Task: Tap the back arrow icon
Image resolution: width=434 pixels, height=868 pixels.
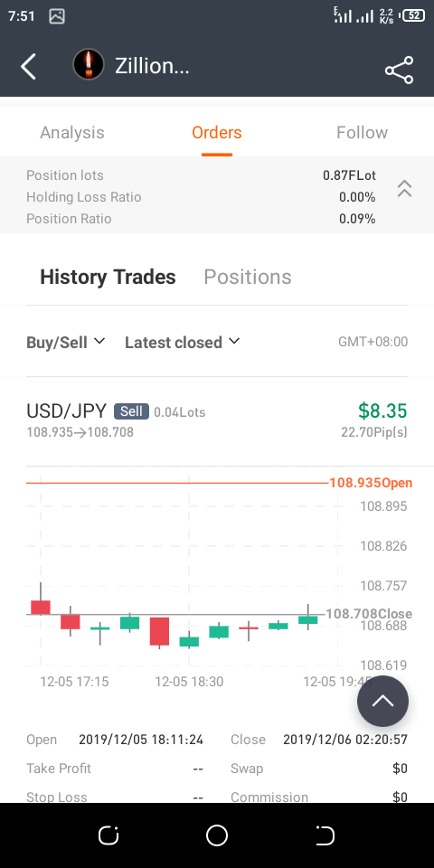Action: pyautogui.click(x=28, y=67)
